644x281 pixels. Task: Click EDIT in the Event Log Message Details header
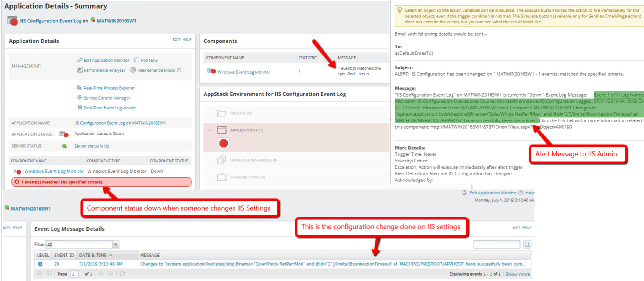pyautogui.click(x=516, y=227)
